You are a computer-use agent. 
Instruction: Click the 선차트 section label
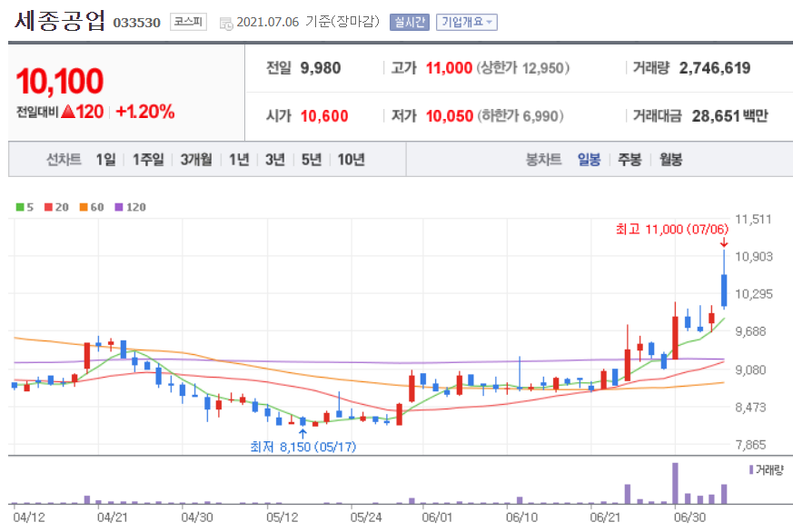(x=64, y=160)
